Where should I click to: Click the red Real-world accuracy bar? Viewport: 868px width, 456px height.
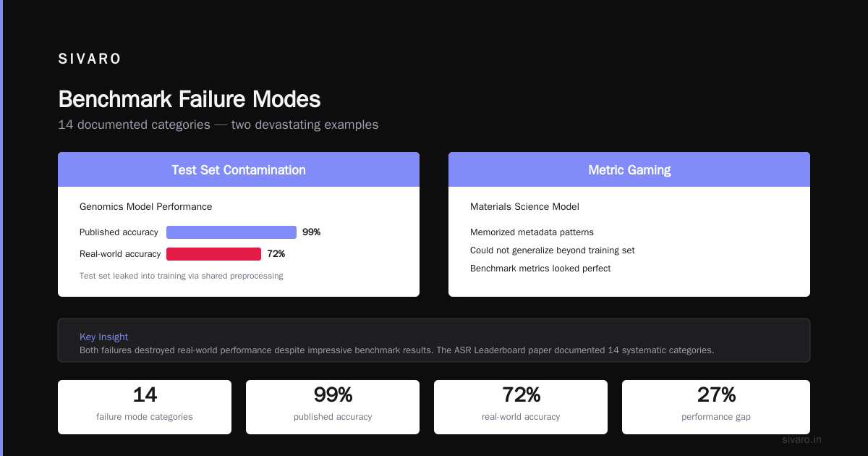(x=213, y=254)
